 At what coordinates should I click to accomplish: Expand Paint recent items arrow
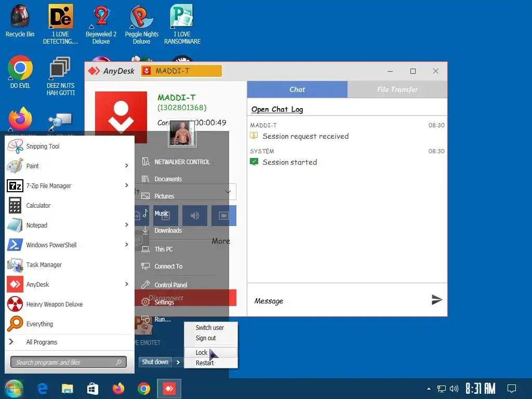coord(127,166)
